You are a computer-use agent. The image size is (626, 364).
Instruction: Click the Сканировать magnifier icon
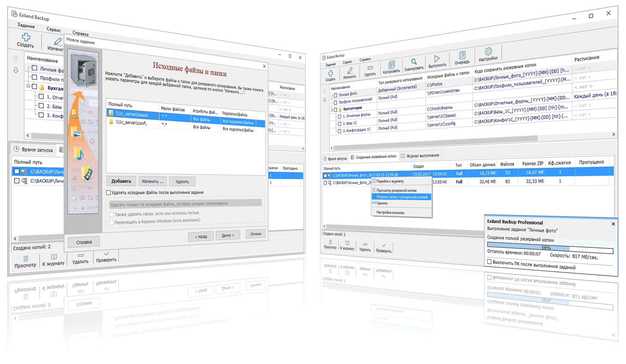tap(414, 62)
